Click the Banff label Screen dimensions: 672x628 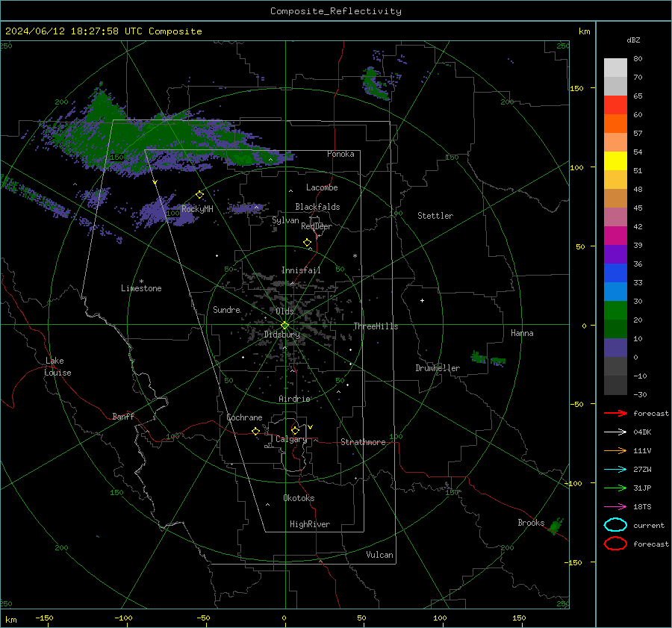click(123, 416)
